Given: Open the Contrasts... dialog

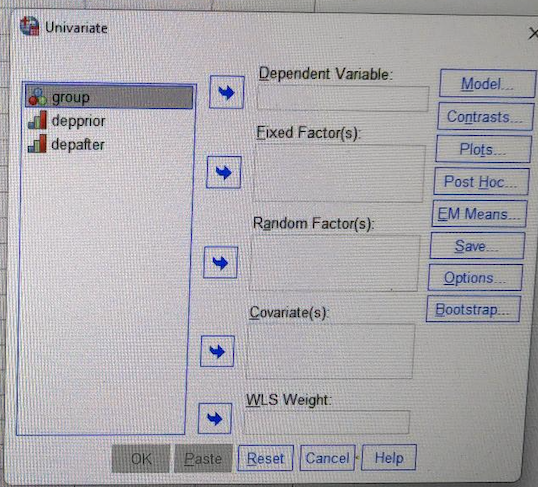Looking at the screenshot, I should (x=485, y=117).
